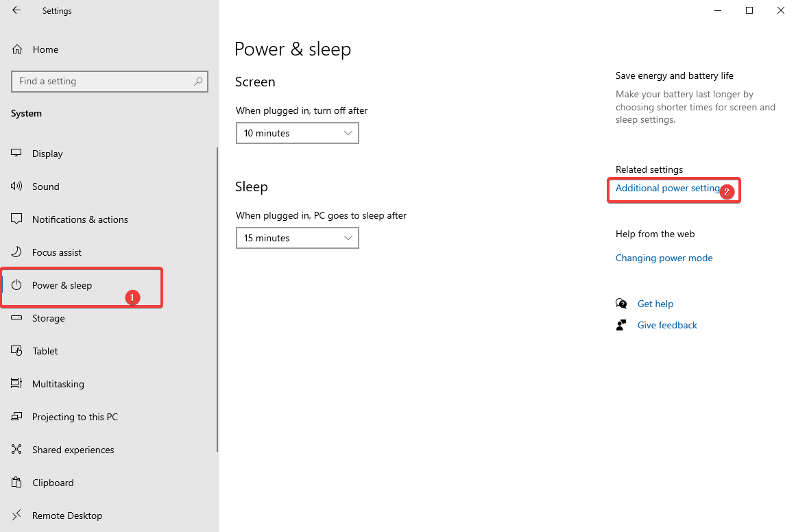
Task: Click the Changing power mode link
Action: pyautogui.click(x=664, y=258)
